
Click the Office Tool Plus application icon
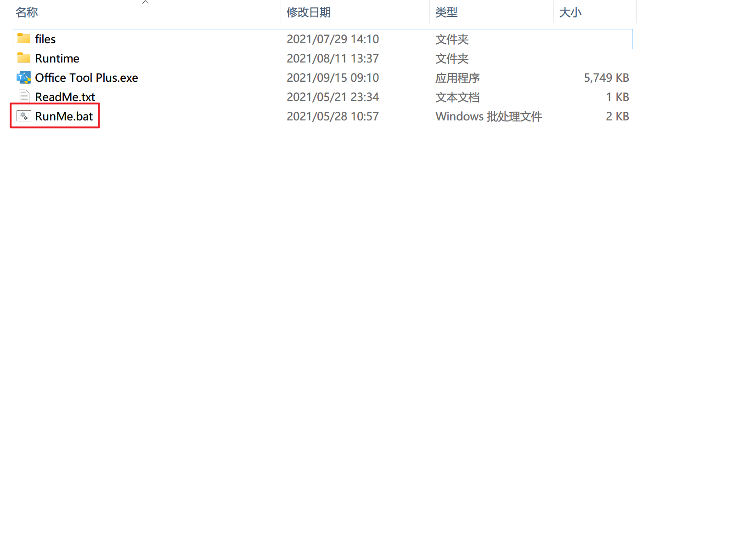24,78
